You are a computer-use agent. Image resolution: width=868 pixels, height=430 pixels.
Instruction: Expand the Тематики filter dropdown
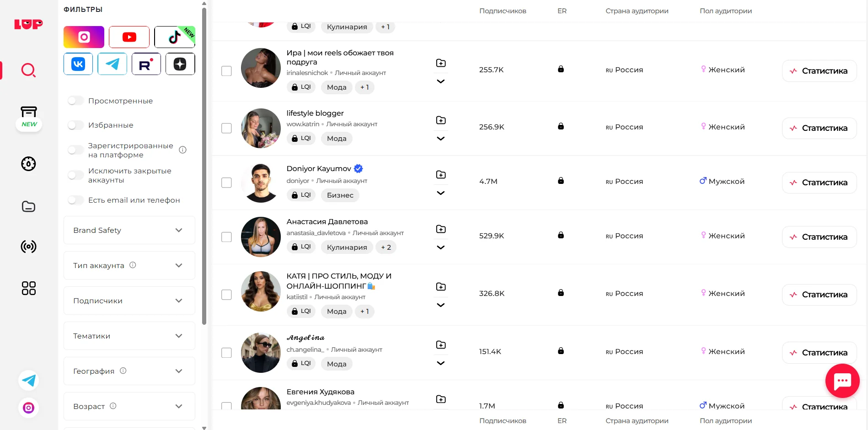tap(129, 336)
